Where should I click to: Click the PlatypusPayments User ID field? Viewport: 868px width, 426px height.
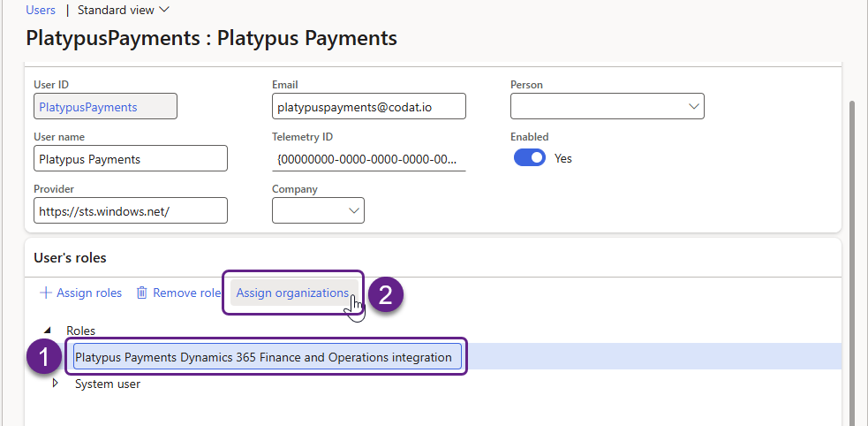[105, 107]
